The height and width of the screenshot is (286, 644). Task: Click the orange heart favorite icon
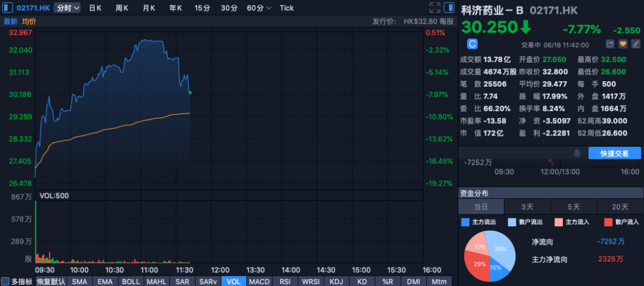point(623,44)
